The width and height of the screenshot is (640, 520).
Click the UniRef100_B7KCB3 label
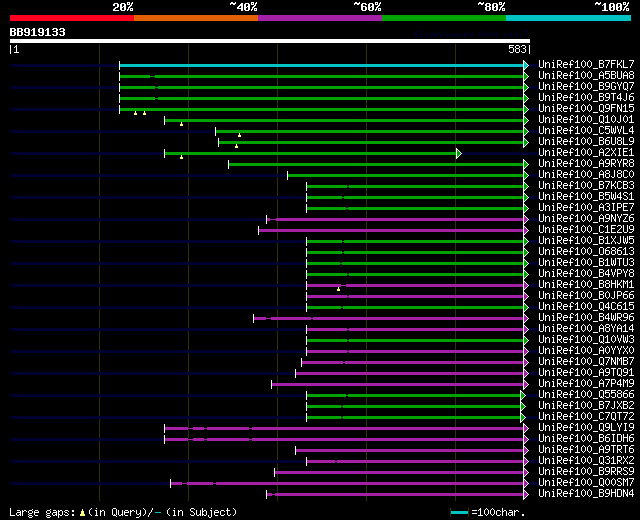(x=586, y=185)
